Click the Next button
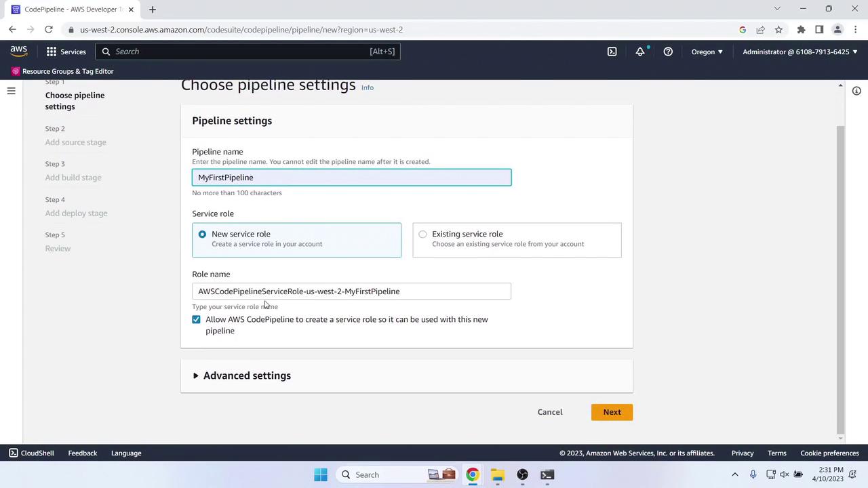Image resolution: width=868 pixels, height=488 pixels. 612,412
